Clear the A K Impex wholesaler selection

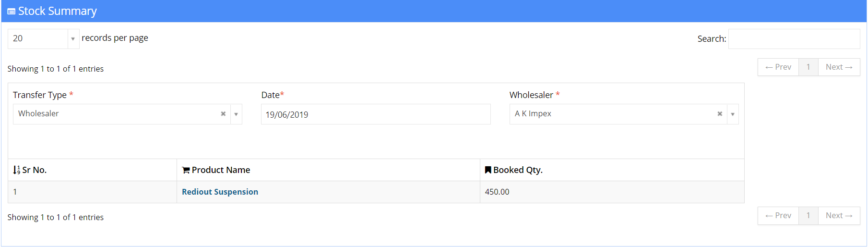[x=720, y=114]
